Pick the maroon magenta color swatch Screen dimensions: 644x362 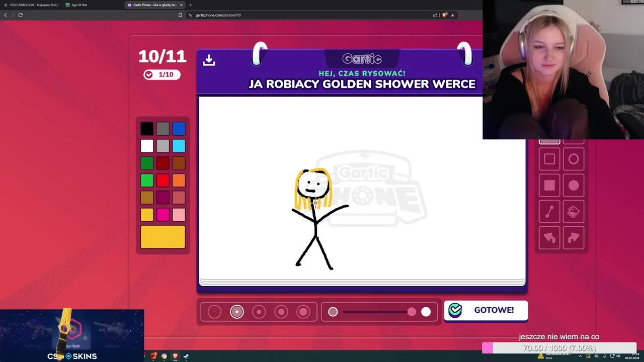[163, 198]
